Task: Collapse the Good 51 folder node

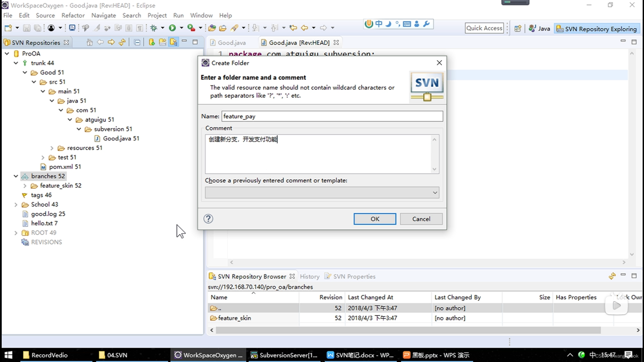Action: 25,72
